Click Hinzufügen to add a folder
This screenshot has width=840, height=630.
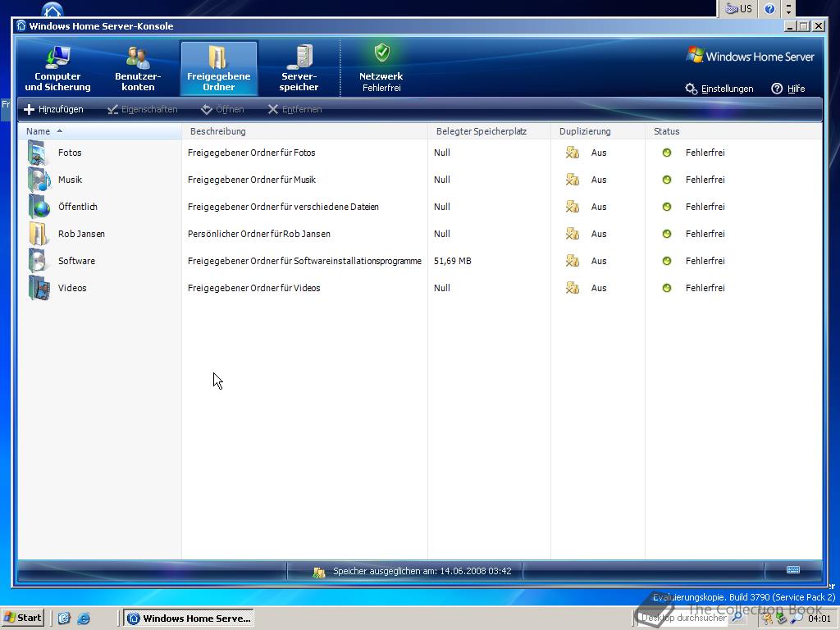[x=53, y=109]
